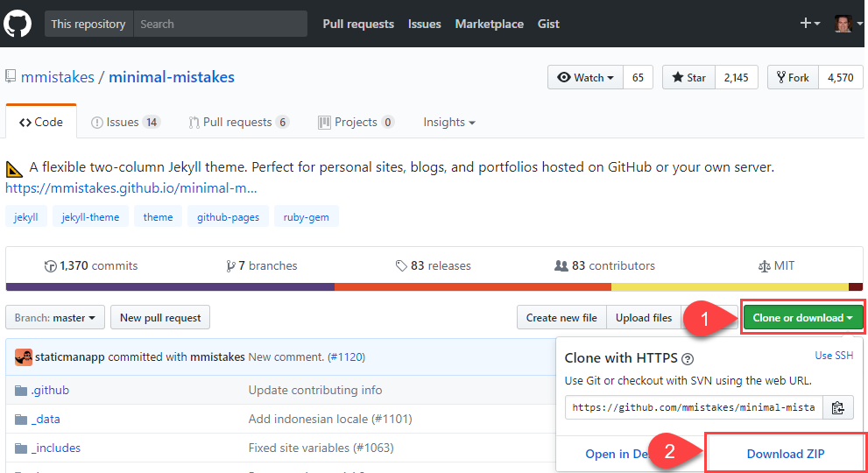Switch to the Issues tab

pyautogui.click(x=125, y=123)
